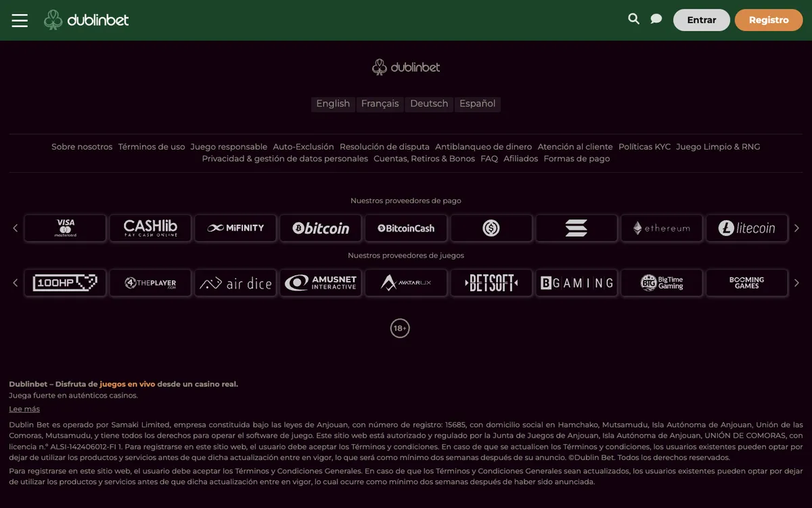Select the BGaming provider logo

pos(577,283)
